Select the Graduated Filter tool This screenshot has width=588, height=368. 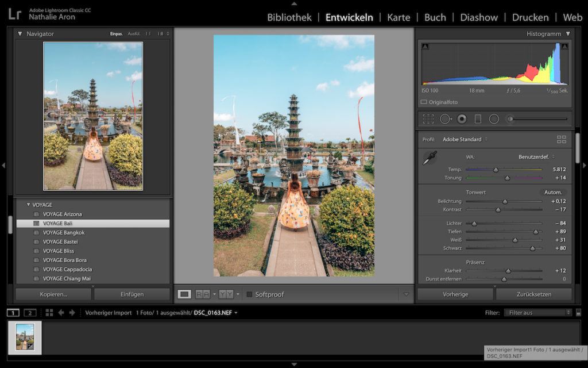(478, 119)
